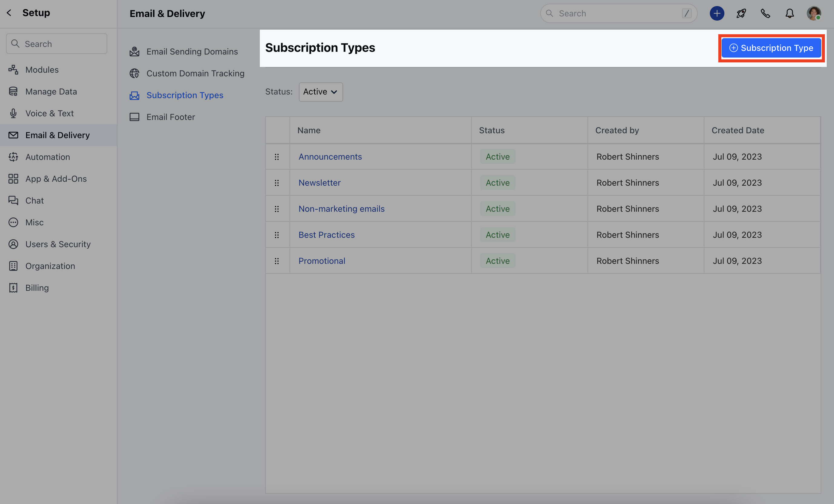This screenshot has width=834, height=504.
Task: Open the Best Practices subscription link
Action: 326,235
